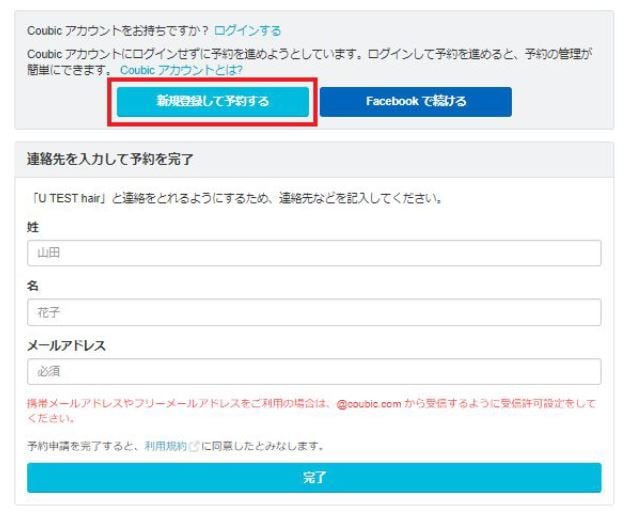
Task: Focus the メールアドレス input field
Action: (x=314, y=372)
